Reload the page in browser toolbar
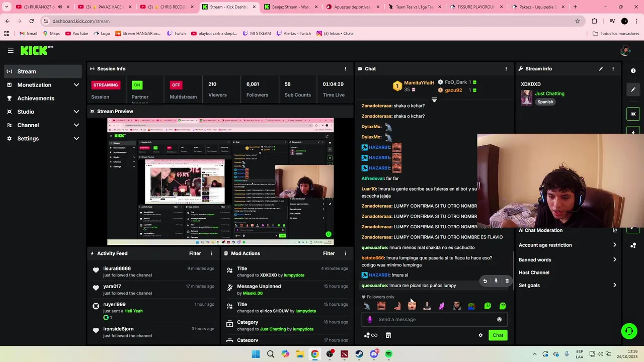This screenshot has height=362, width=644. coord(31,21)
